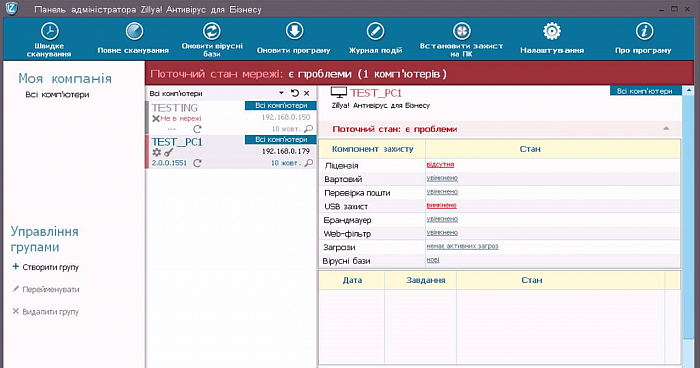Click the Zillya shield logo in title bar
Viewport: 700px width, 368px height.
(12, 8)
